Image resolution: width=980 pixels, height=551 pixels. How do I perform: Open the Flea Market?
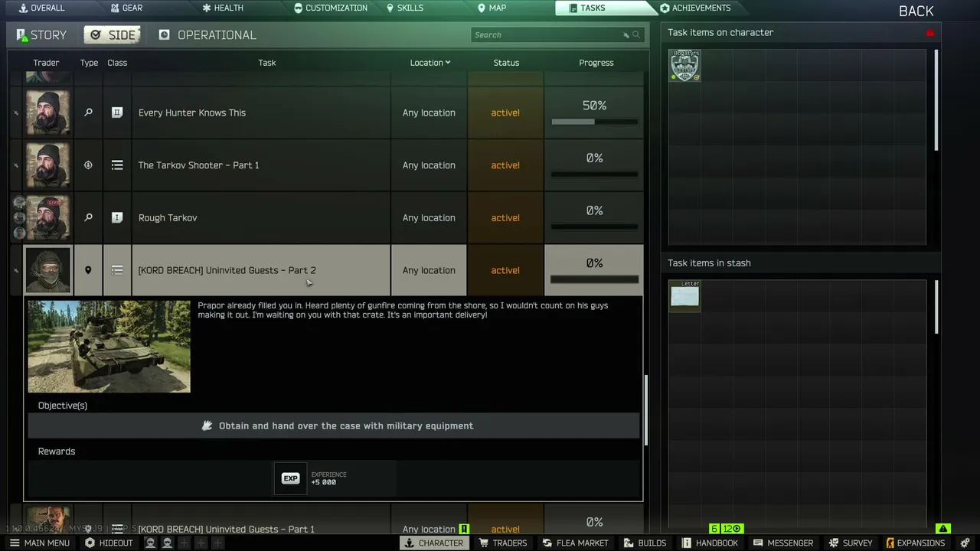point(576,543)
